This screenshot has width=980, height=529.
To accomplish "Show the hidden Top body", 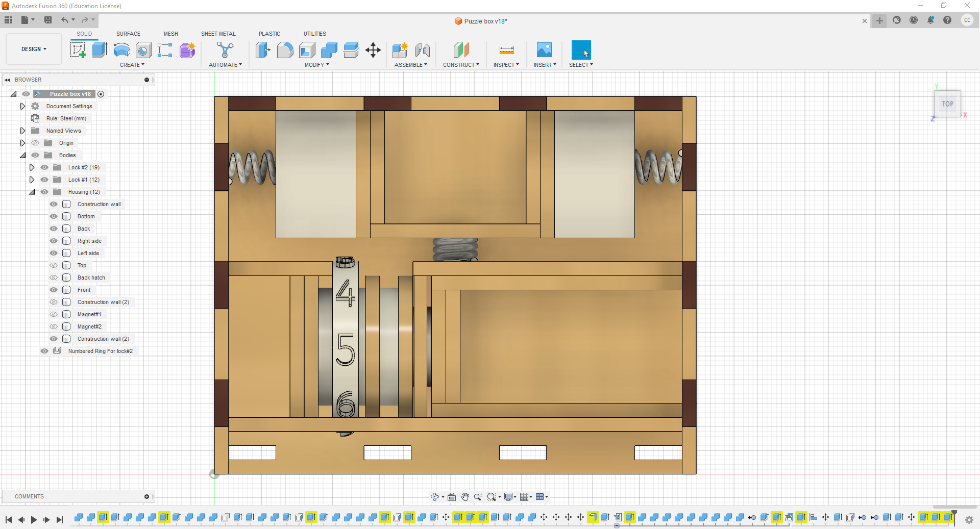I will pos(53,265).
